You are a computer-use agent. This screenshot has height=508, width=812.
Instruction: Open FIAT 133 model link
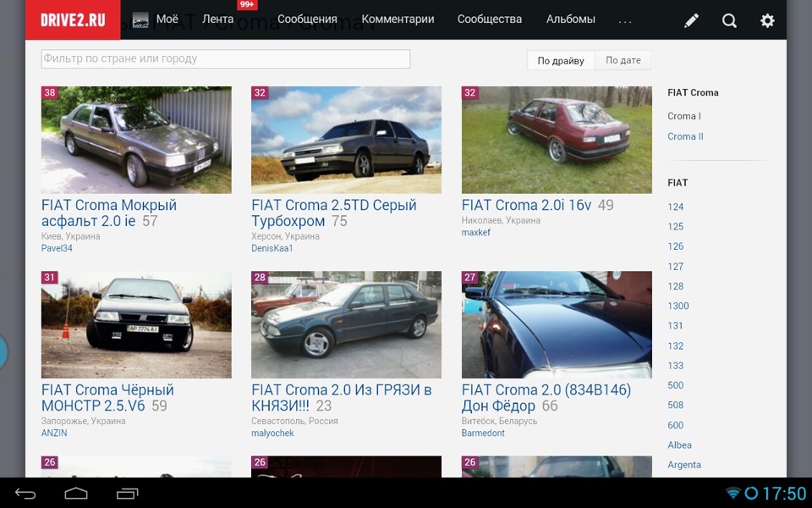675,366
